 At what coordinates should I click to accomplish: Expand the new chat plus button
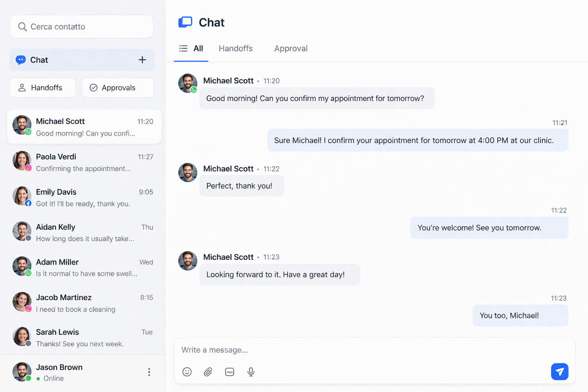[142, 60]
